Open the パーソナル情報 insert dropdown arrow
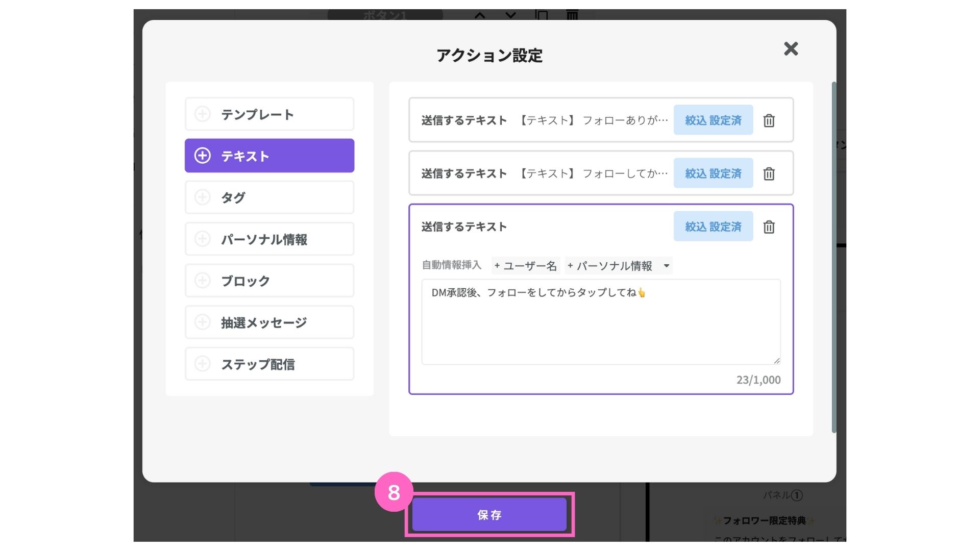Image resolution: width=980 pixels, height=551 pixels. coord(666,266)
